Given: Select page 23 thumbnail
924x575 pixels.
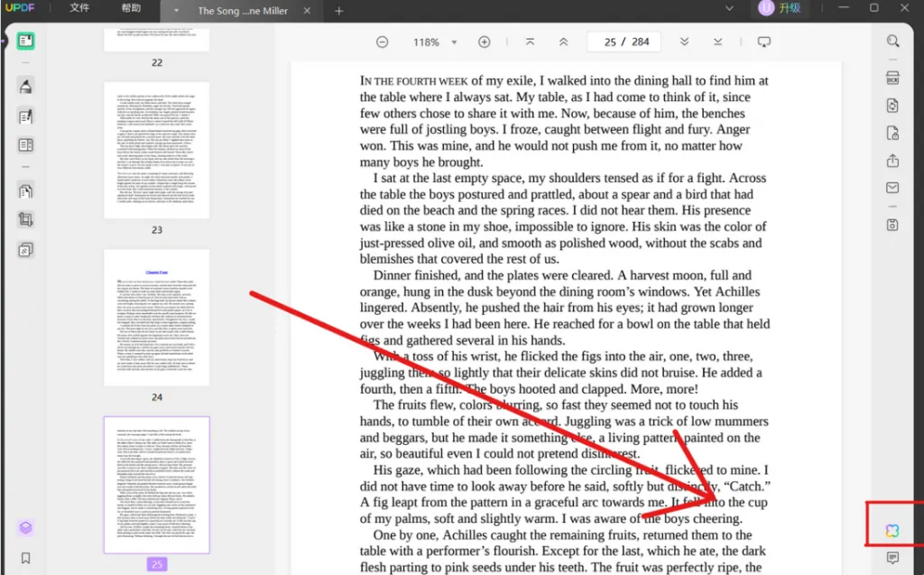Looking at the screenshot, I should pyautogui.click(x=157, y=151).
